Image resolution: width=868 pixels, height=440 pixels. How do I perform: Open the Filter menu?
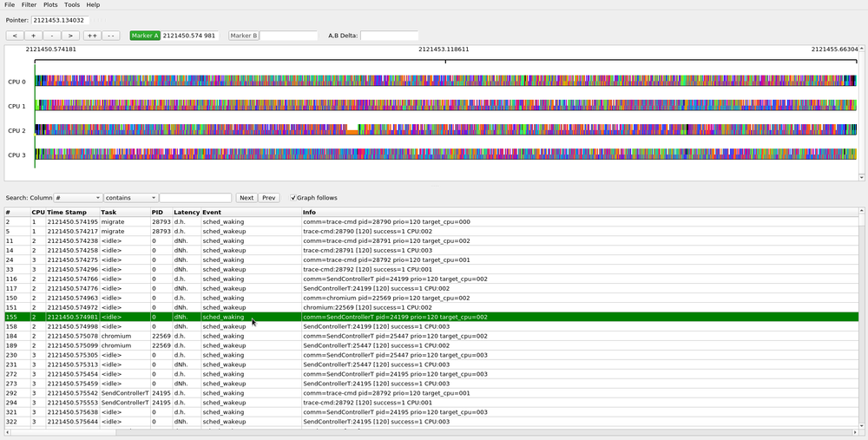tap(29, 4)
